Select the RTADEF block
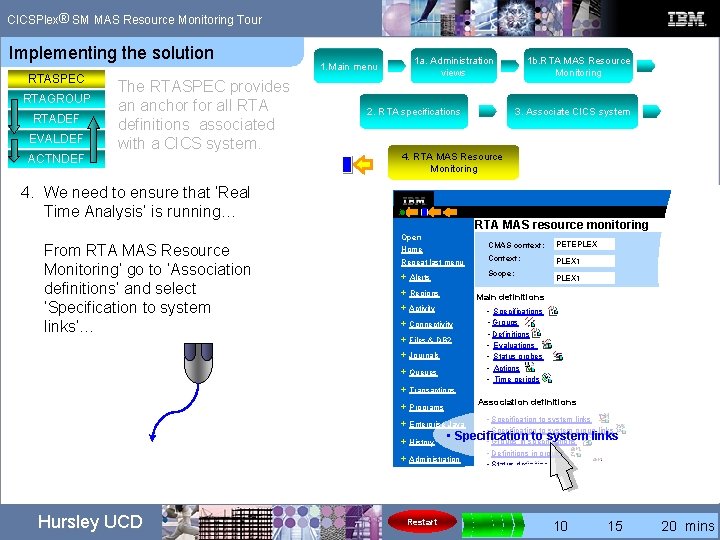 pyautogui.click(x=56, y=118)
